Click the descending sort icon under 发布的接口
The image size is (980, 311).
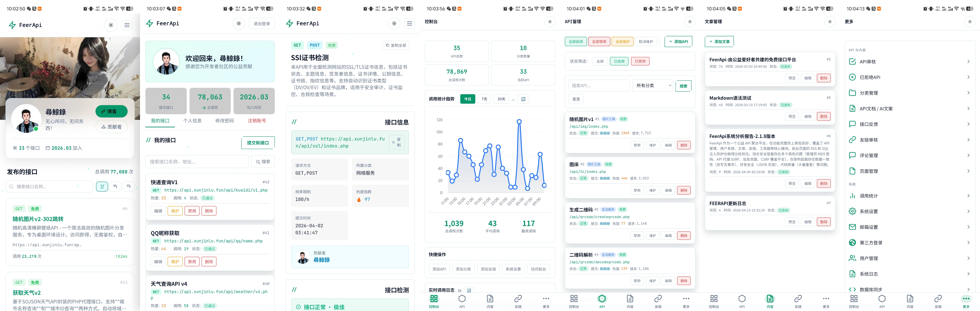tap(129, 186)
